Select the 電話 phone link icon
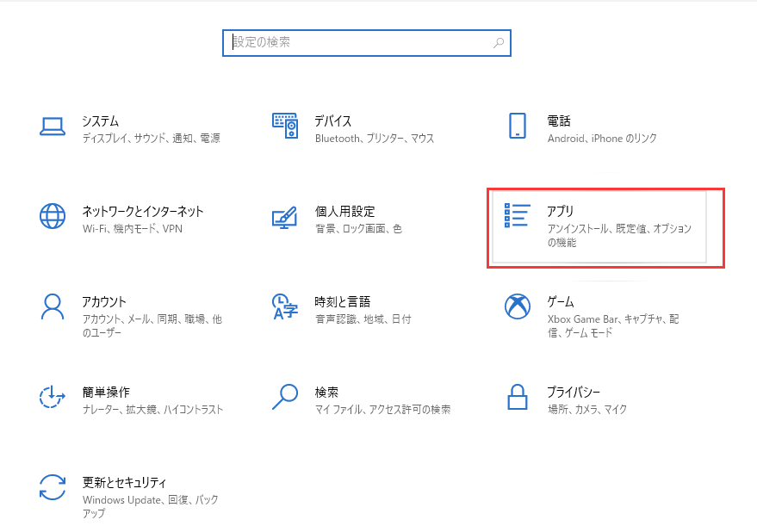Image resolution: width=757 pixels, height=532 pixels. [x=518, y=126]
